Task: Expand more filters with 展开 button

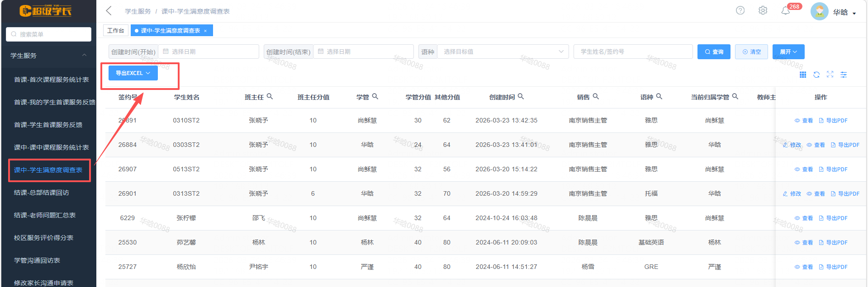Action: [x=788, y=52]
